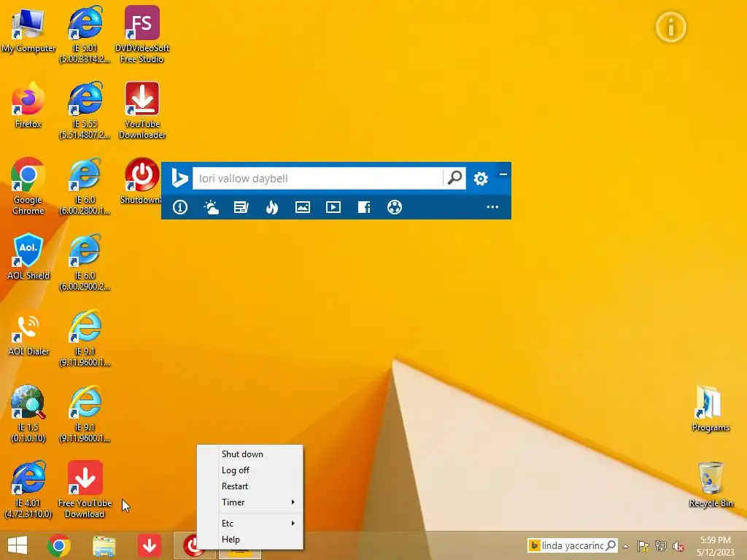
Task: Click taskbar Bing search magnifier
Action: point(611,545)
